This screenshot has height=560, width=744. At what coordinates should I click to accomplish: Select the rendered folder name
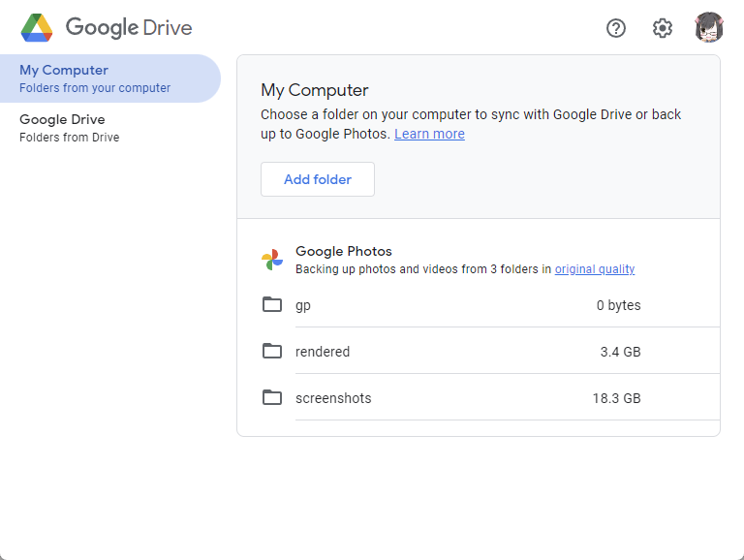pos(323,352)
